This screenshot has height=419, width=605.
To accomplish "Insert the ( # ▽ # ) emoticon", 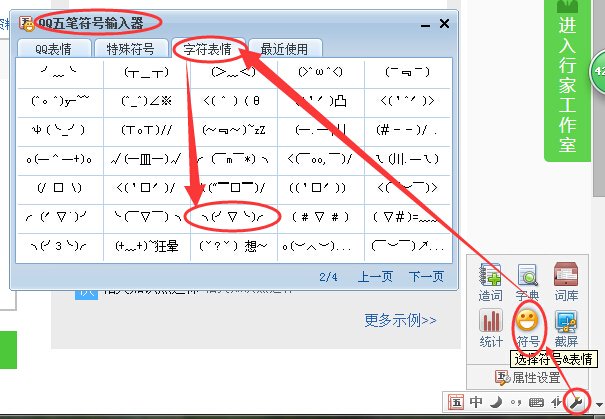I will click(320, 217).
